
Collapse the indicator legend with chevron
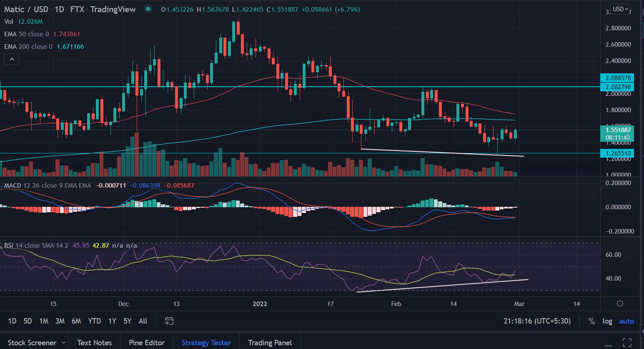[x=12, y=60]
